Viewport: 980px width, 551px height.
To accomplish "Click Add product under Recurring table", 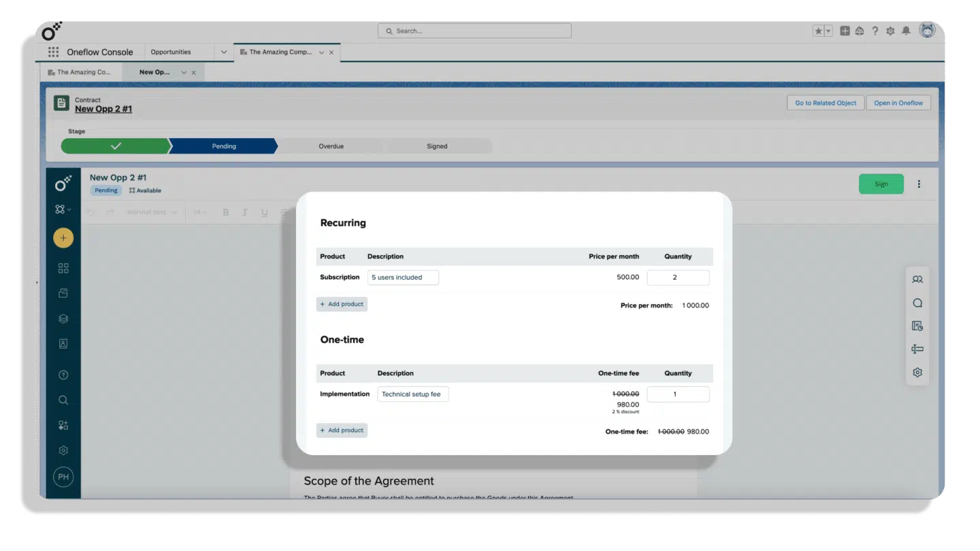I will point(342,304).
